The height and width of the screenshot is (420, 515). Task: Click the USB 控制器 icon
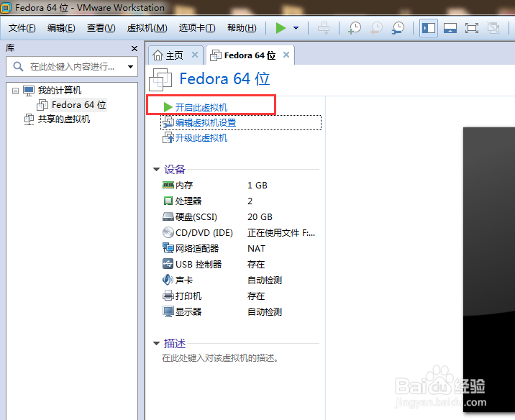(x=168, y=264)
